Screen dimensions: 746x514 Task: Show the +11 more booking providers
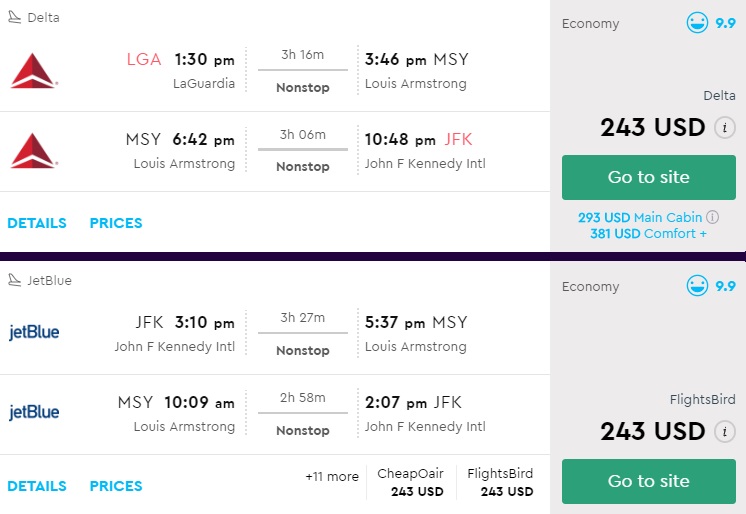point(331,477)
